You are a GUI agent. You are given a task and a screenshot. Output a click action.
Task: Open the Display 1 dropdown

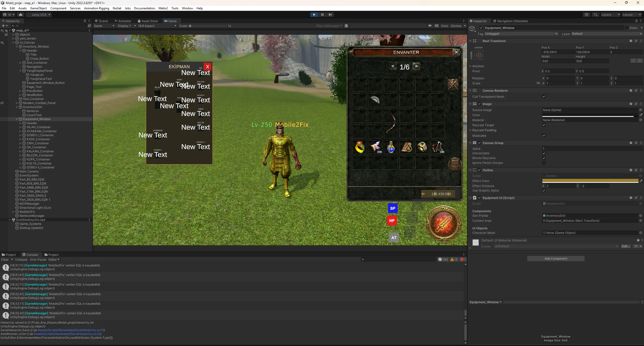click(x=127, y=26)
